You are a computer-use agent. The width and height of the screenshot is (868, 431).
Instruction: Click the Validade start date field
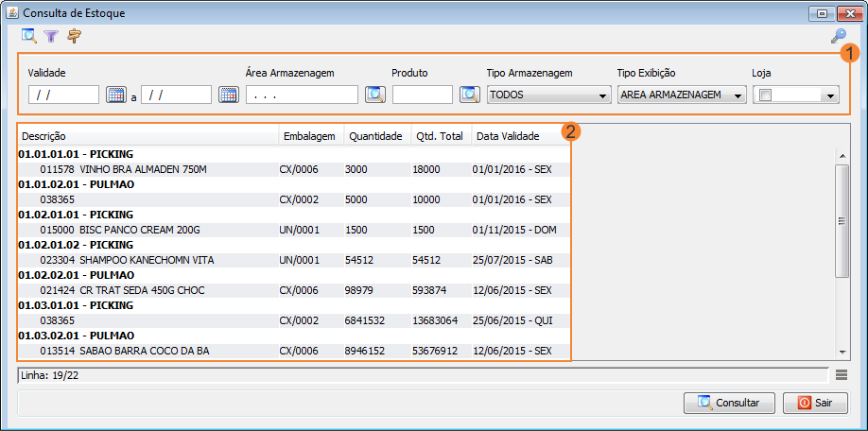[63, 95]
